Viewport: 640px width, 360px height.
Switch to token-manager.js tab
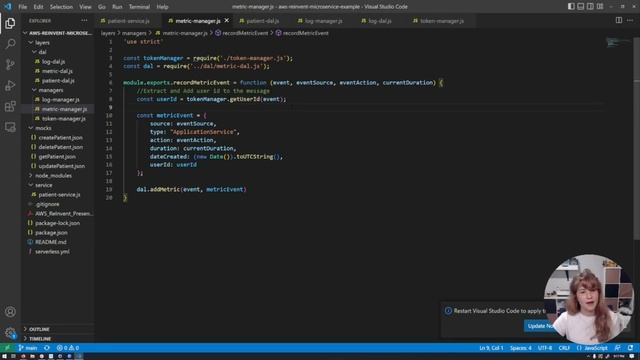pos(442,21)
